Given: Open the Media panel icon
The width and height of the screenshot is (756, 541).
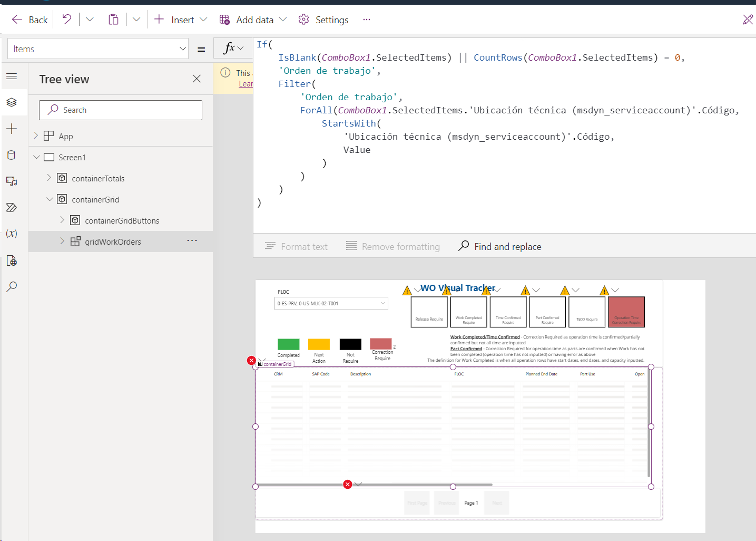Looking at the screenshot, I should click(x=12, y=181).
